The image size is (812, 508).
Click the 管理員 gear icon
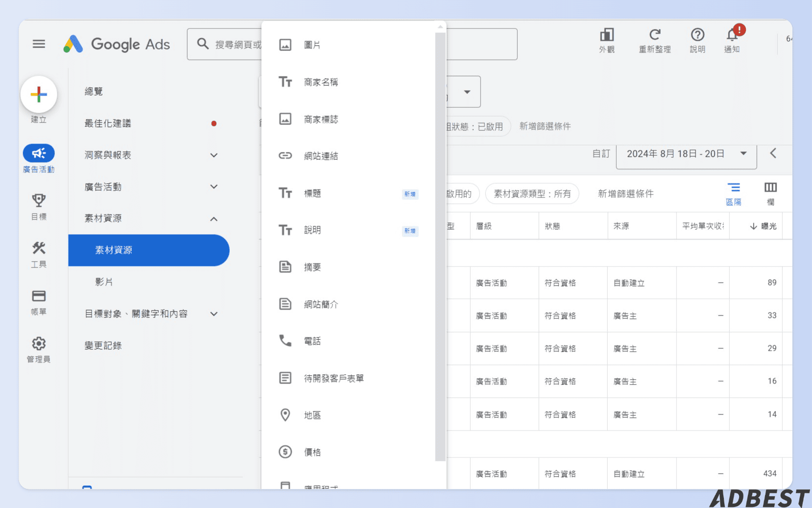pyautogui.click(x=39, y=344)
